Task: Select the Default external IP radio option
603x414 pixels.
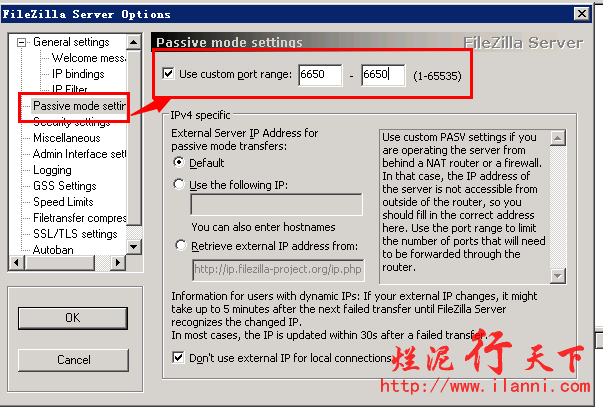Action: click(x=179, y=162)
